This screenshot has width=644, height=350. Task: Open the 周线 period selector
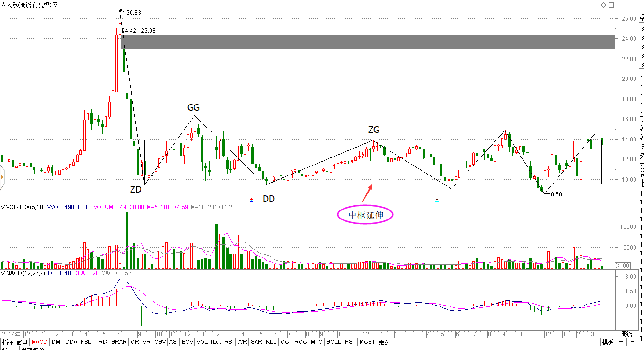click(x=626, y=334)
